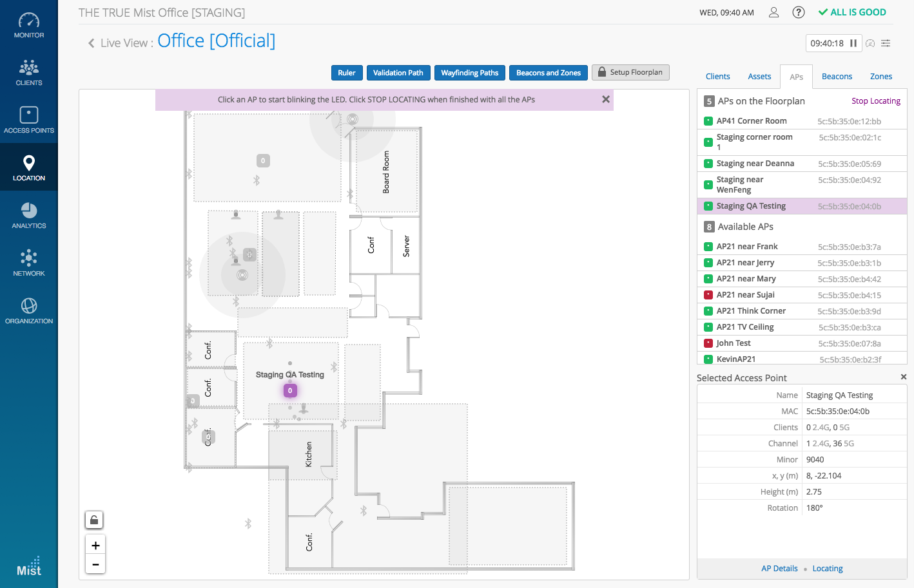Click the status icon for Staging near WenFeng
The width and height of the screenshot is (914, 588).
point(708,185)
